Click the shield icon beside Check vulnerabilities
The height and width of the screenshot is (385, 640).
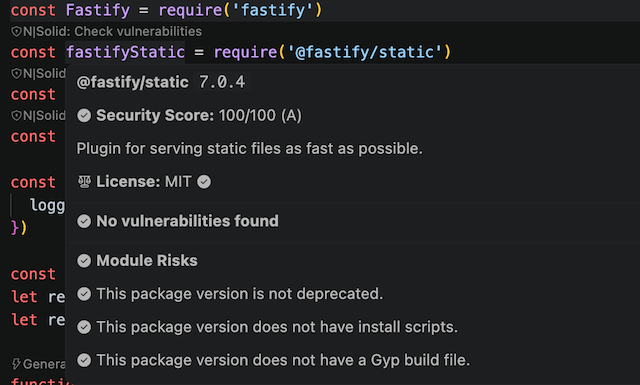coord(16,31)
